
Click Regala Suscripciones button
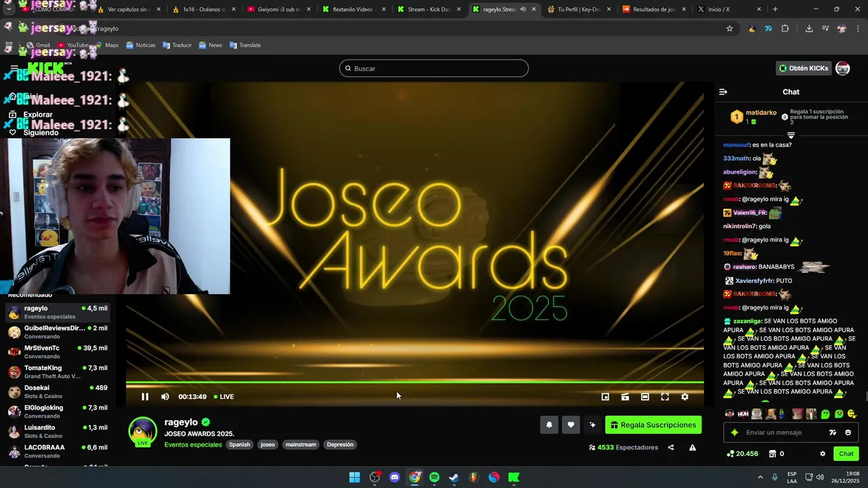pyautogui.click(x=654, y=425)
